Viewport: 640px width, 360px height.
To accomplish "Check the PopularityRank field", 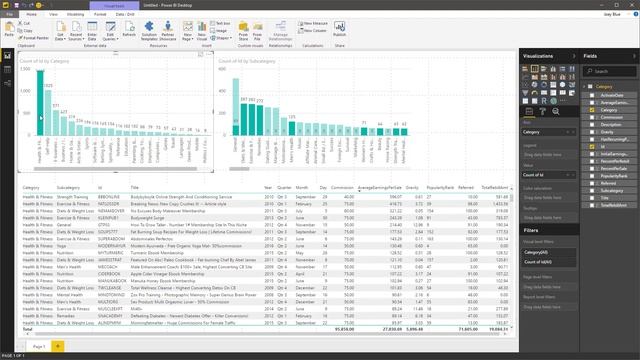I will (592, 176).
